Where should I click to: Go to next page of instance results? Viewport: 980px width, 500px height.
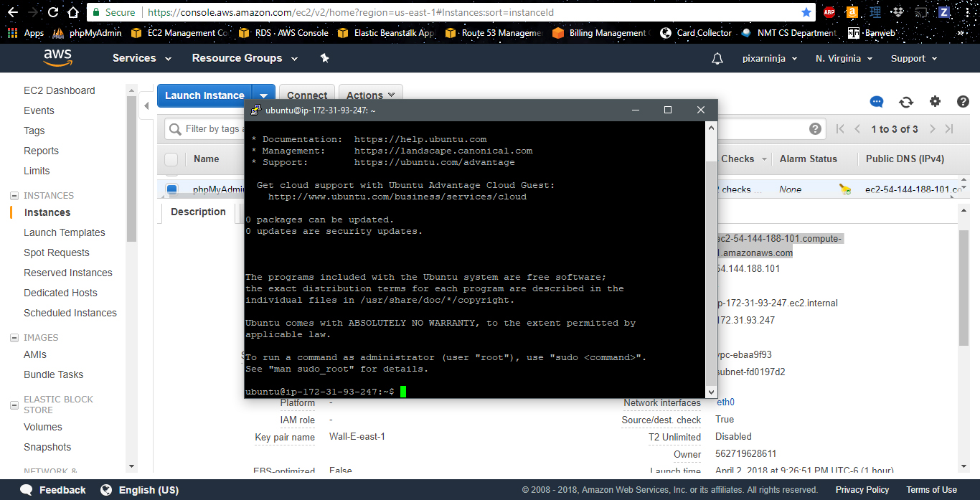pyautogui.click(x=932, y=129)
